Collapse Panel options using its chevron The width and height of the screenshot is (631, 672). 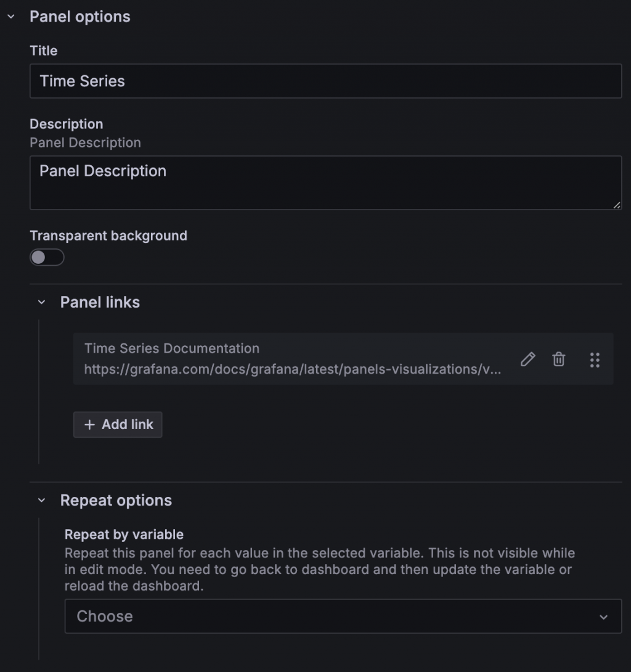click(11, 17)
